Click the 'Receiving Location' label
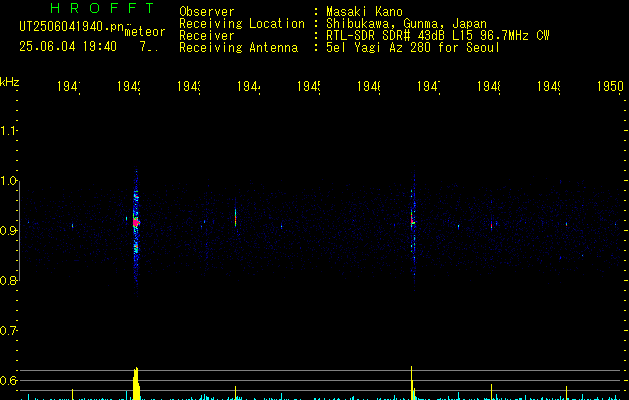Viewport: 629px width, 400px height. (x=242, y=24)
